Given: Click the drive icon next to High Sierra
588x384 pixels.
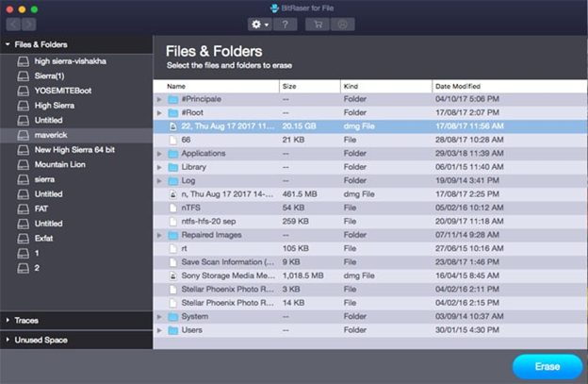Looking at the screenshot, I should click(x=23, y=106).
